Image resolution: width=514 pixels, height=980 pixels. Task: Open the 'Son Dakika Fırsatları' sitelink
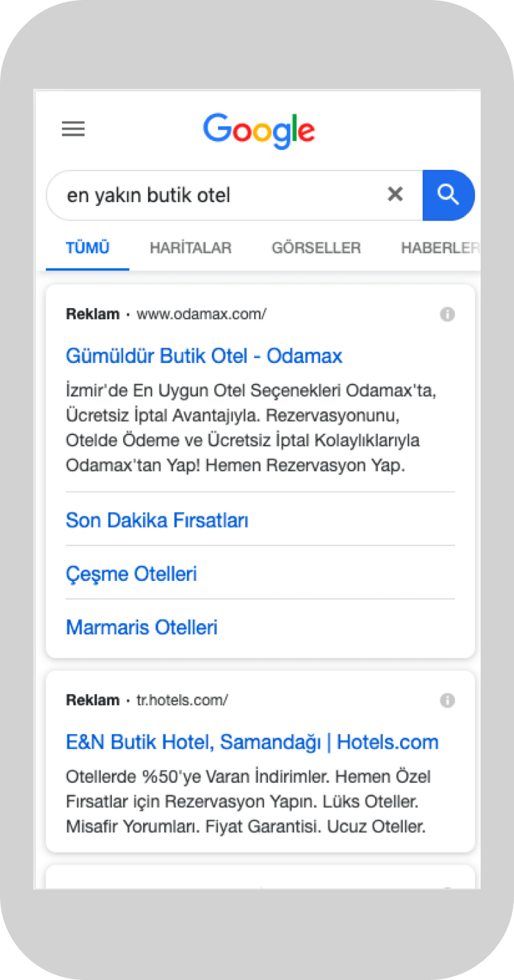click(x=157, y=521)
